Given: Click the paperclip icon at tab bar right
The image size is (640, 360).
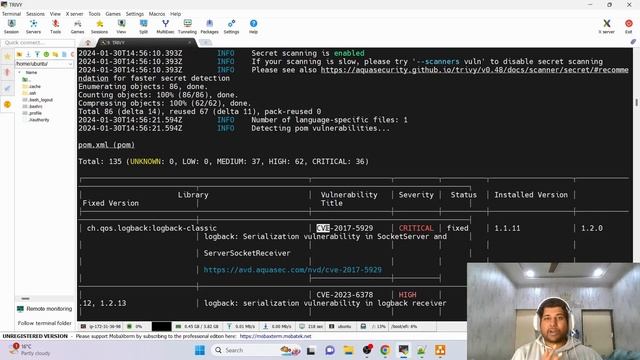Looking at the screenshot, I should (633, 42).
